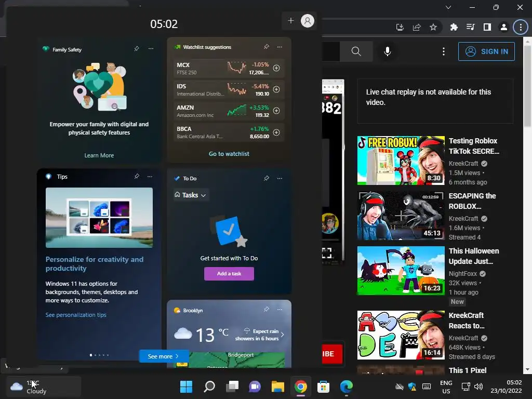This screenshot has width=532, height=399.
Task: Open Family Safety widget more options
Action: point(151,49)
